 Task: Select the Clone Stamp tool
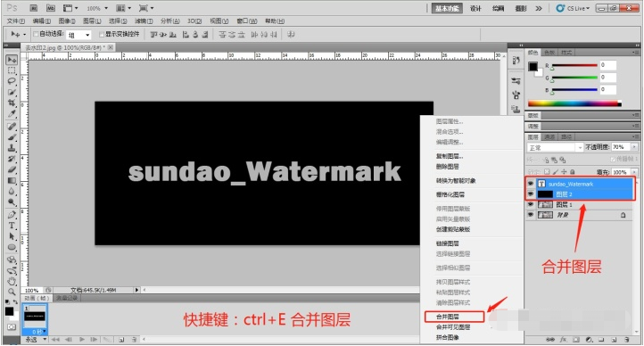(x=12, y=148)
